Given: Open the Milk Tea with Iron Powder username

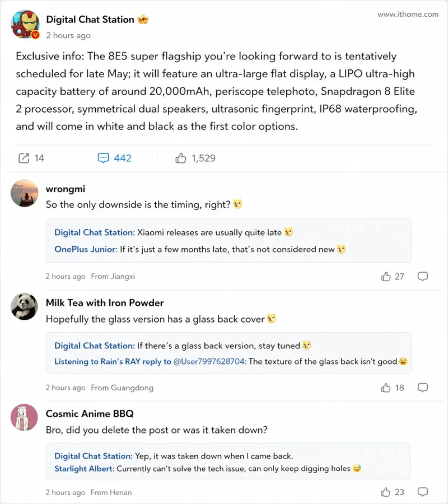Looking at the screenshot, I should click(105, 303).
